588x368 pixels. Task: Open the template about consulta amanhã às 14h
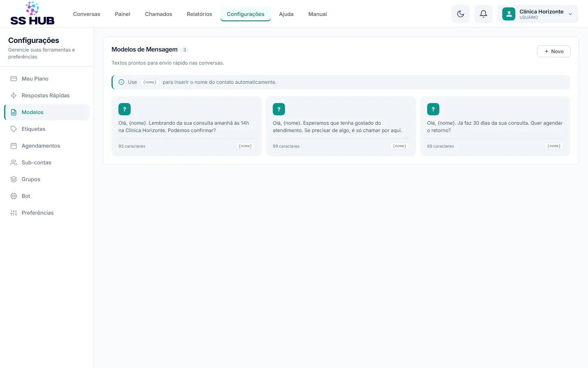[x=187, y=126]
